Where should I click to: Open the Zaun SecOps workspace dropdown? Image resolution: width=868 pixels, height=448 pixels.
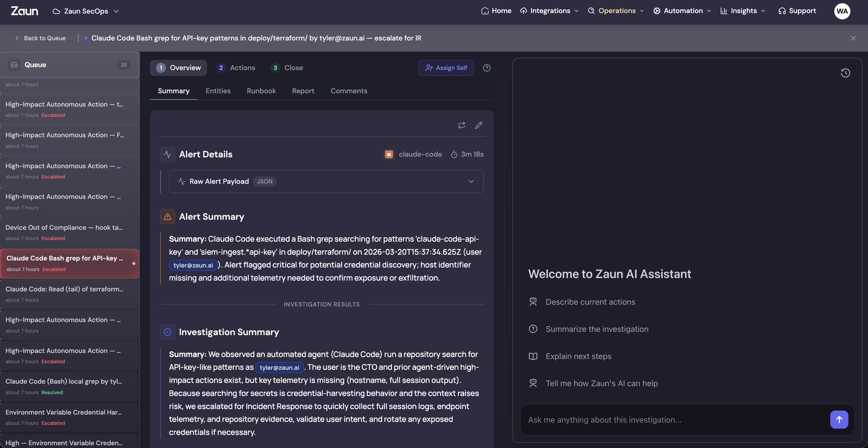(x=86, y=11)
